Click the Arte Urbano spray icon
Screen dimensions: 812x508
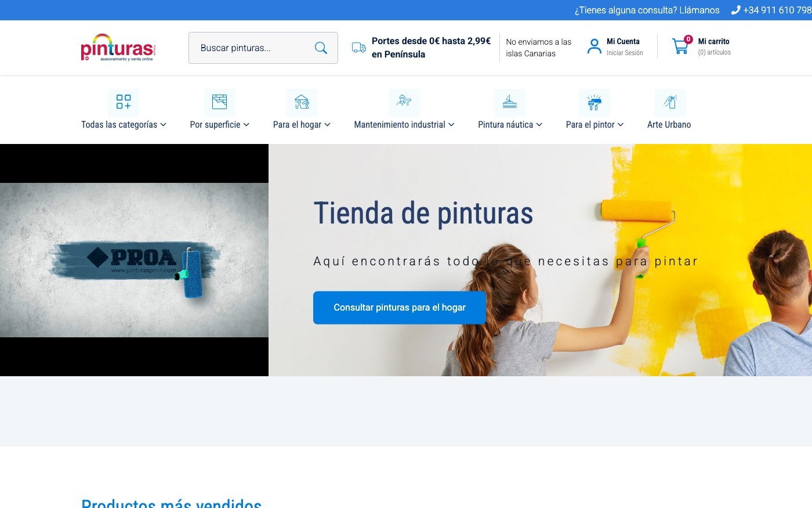[670, 102]
